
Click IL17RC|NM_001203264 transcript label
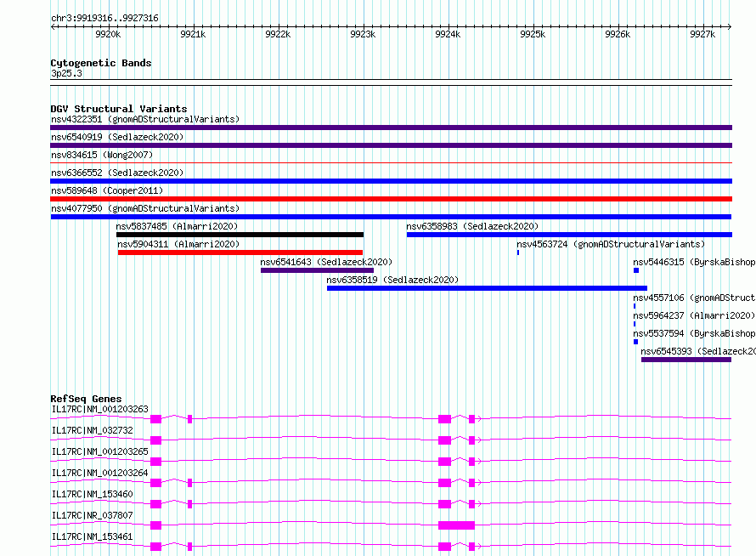coord(99,473)
